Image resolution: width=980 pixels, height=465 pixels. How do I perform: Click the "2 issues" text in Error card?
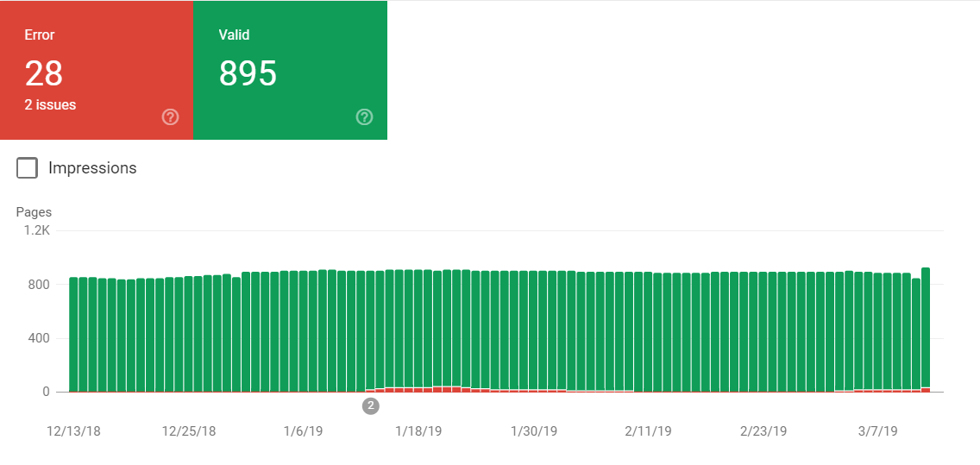[50, 105]
